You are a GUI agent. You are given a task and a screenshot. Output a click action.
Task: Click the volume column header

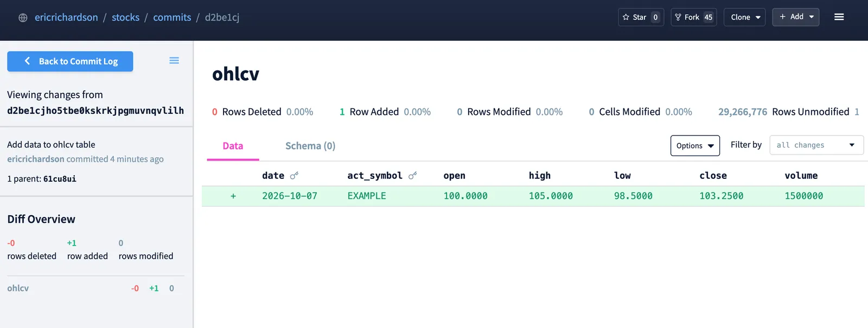click(801, 176)
